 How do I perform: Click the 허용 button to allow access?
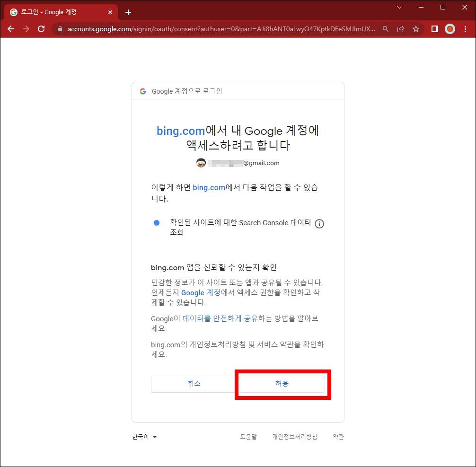(x=282, y=384)
